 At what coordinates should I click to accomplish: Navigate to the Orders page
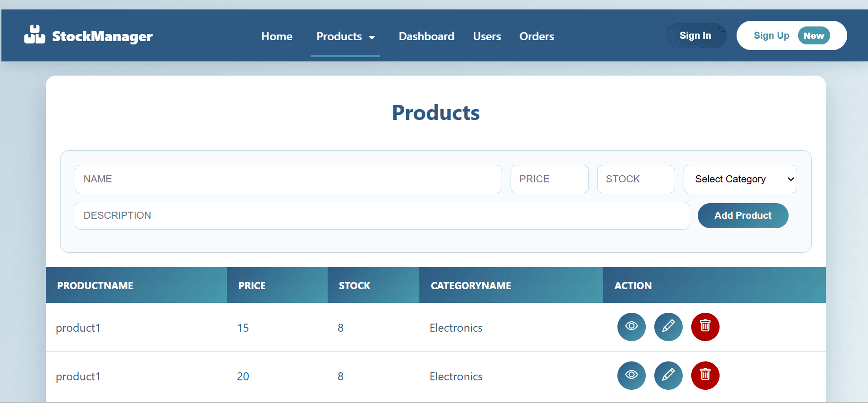(x=537, y=36)
